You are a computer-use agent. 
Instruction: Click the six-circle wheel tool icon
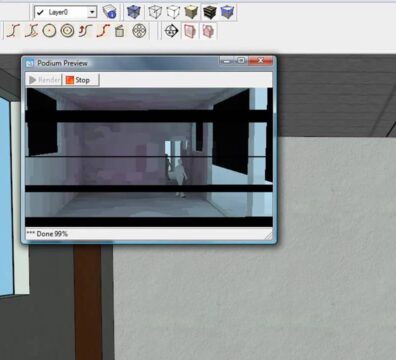click(139, 31)
